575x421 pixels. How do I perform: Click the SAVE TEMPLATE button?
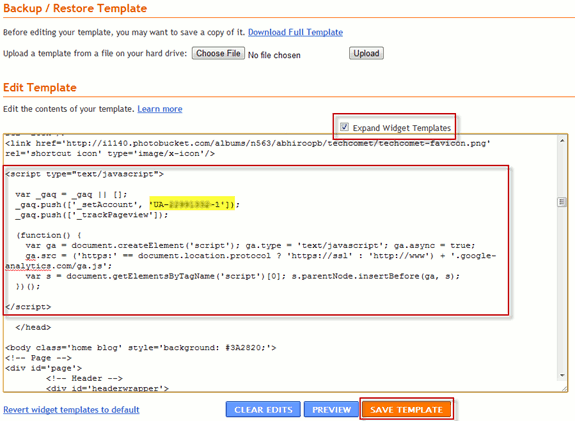click(x=406, y=409)
